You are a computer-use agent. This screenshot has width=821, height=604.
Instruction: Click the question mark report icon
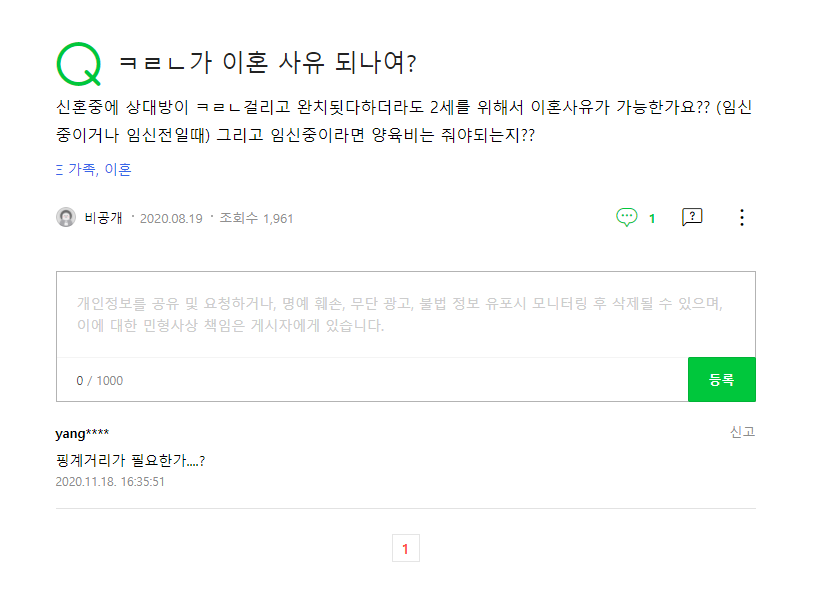click(691, 217)
